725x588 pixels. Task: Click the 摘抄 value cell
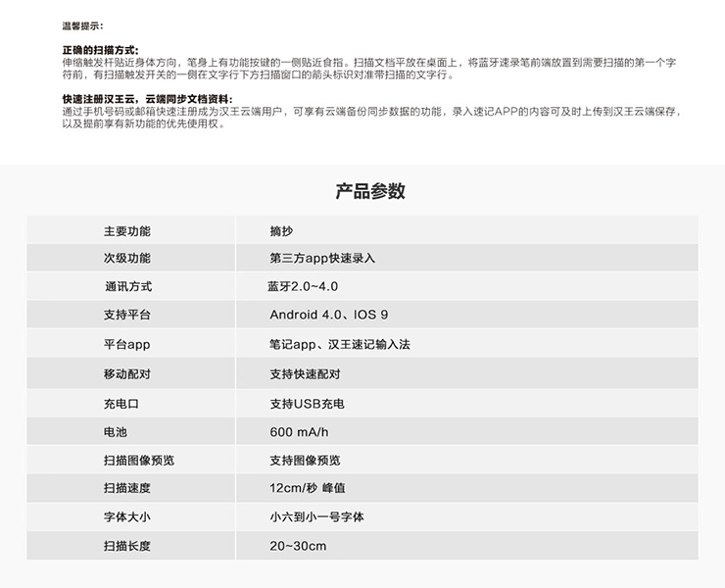[281, 231]
